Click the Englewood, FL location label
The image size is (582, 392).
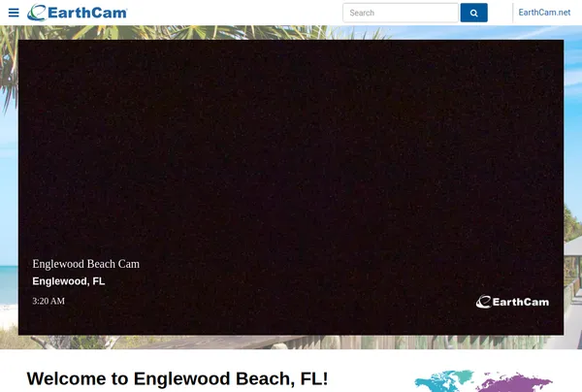[x=69, y=281]
